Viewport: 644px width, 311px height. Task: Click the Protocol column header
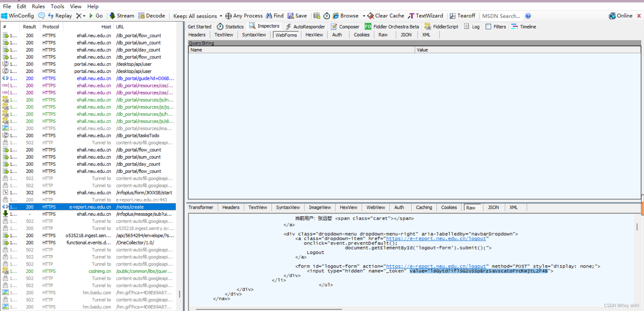pyautogui.click(x=51, y=27)
